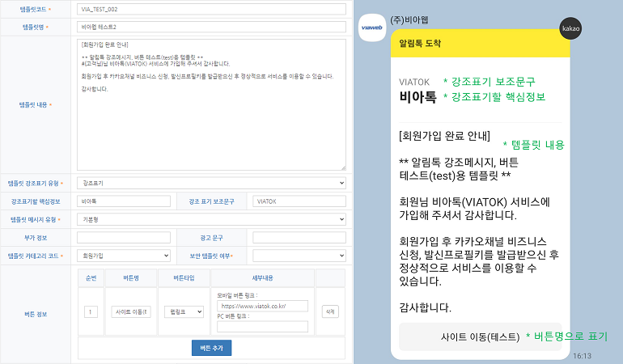Click the 강조표기할 핵심정보 field with 비아톡
The image size is (623, 364).
point(124,201)
